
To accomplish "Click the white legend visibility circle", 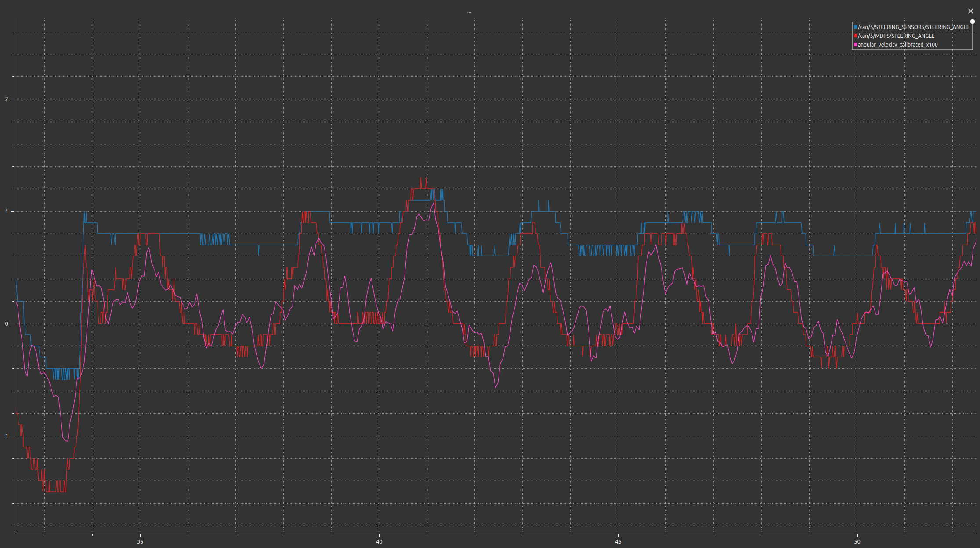I will pyautogui.click(x=973, y=21).
